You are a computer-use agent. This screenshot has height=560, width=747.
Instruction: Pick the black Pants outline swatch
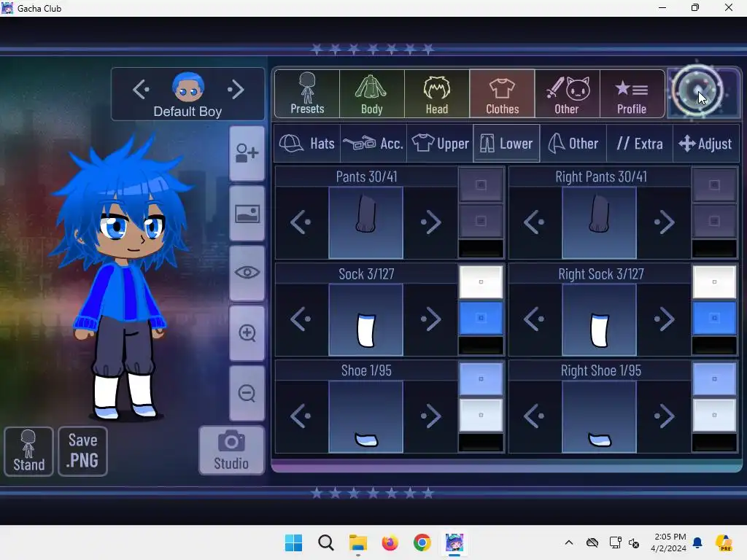click(x=481, y=249)
